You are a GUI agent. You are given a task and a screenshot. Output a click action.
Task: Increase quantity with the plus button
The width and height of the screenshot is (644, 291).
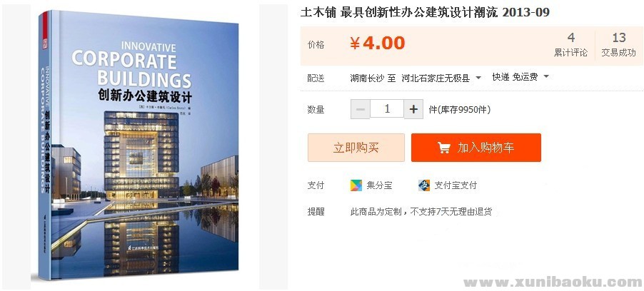tap(413, 110)
